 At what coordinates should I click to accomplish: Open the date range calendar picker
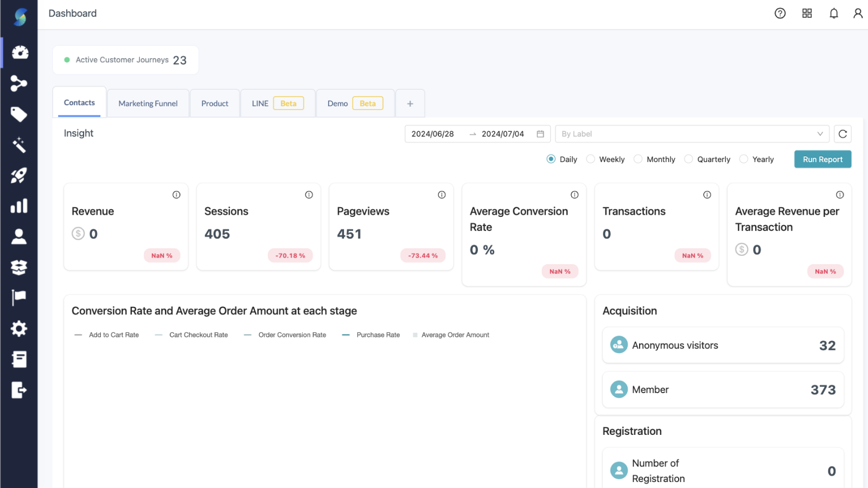[540, 133]
